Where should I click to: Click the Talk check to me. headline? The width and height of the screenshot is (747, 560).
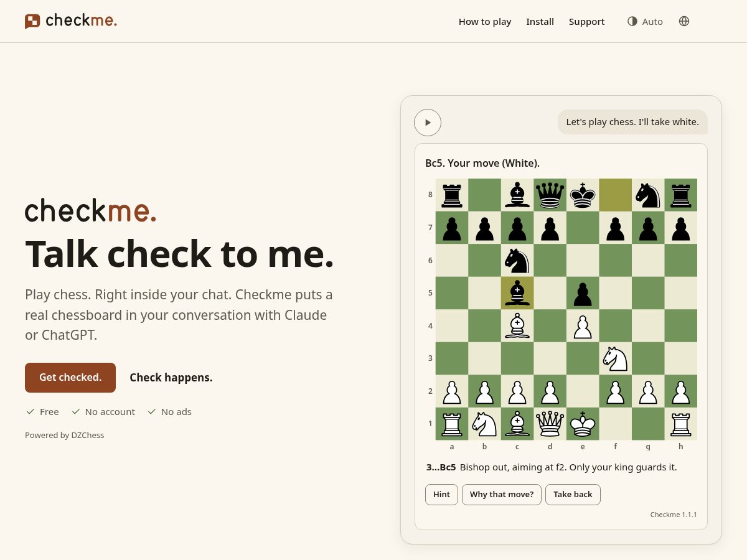coord(179,254)
